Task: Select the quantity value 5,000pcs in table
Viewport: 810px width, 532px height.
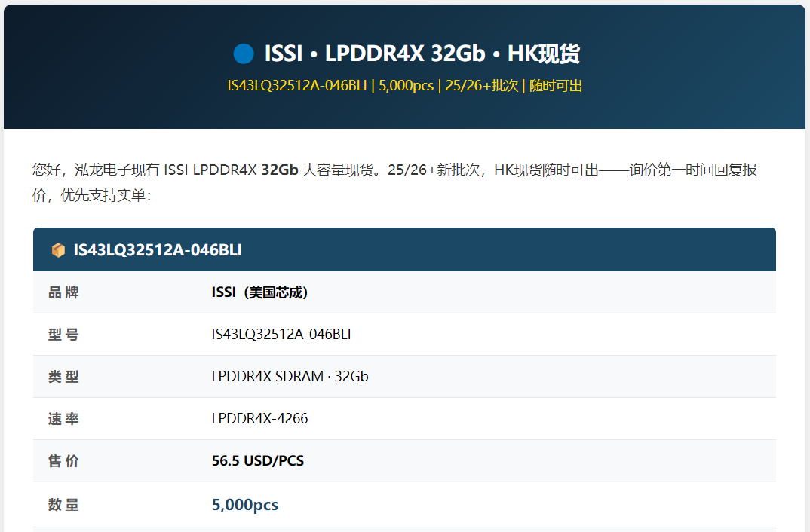Action: click(x=245, y=505)
